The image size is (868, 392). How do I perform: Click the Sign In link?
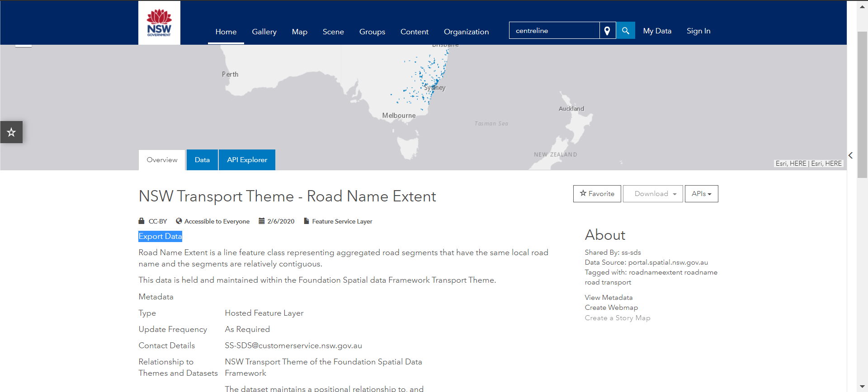click(x=698, y=31)
